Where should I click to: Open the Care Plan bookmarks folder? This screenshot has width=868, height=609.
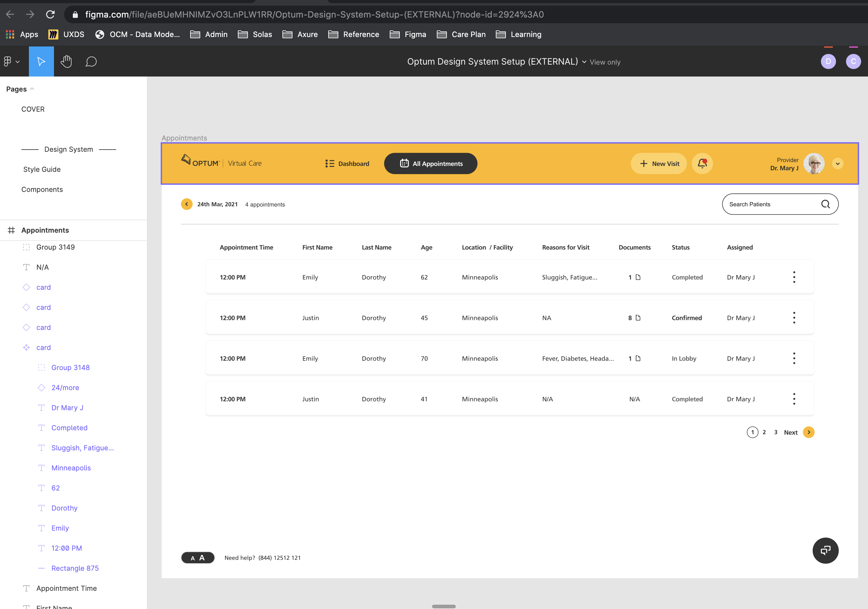point(461,34)
